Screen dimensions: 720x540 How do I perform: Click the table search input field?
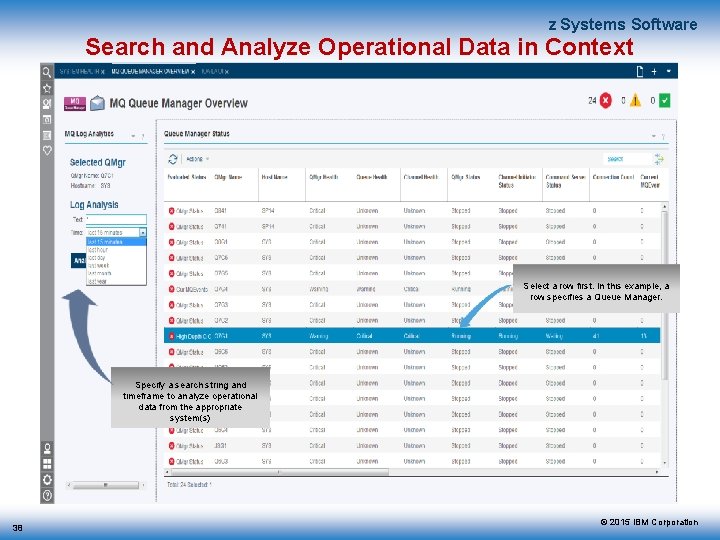[x=627, y=159]
